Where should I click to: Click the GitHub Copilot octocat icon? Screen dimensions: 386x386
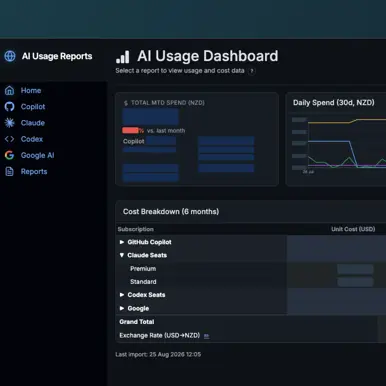[x=10, y=107]
